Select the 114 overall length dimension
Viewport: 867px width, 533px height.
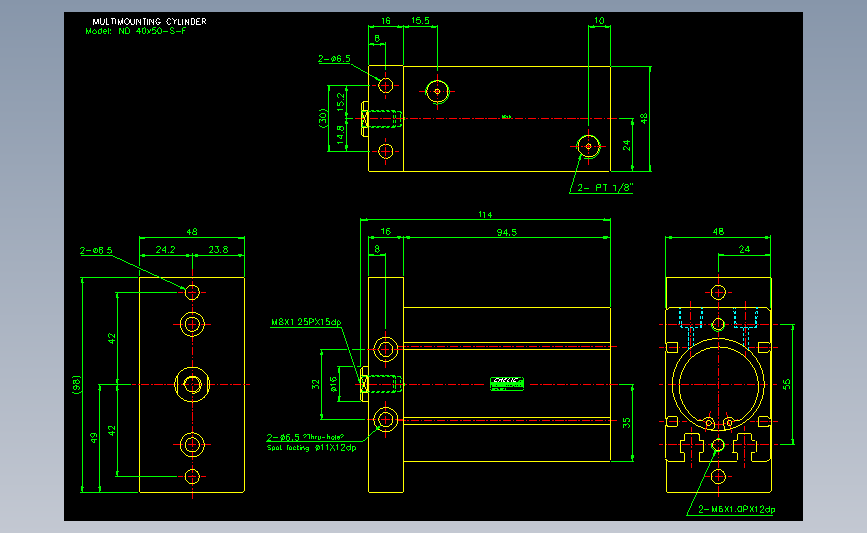coord(485,215)
